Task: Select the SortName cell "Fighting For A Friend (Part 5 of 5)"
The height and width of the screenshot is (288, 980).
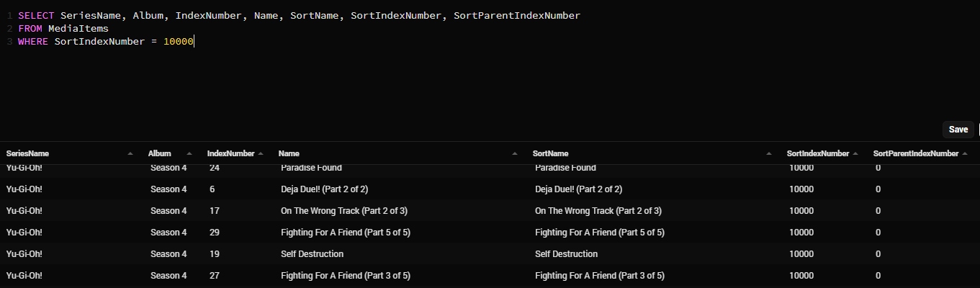Action: (599, 233)
